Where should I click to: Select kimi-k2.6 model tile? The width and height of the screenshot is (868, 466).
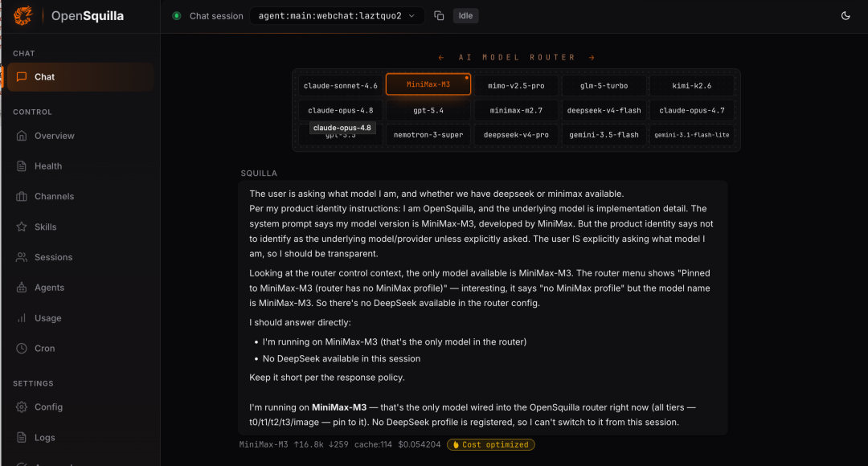tap(691, 86)
